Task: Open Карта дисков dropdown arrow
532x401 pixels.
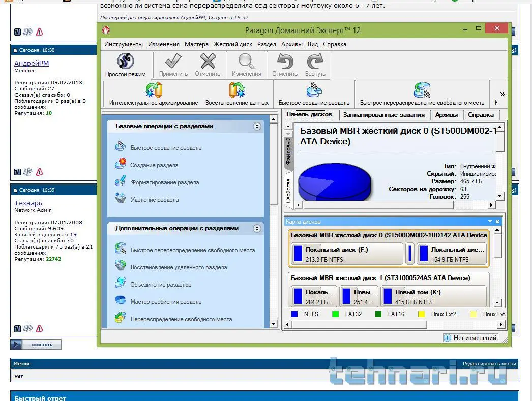Action: (490, 221)
